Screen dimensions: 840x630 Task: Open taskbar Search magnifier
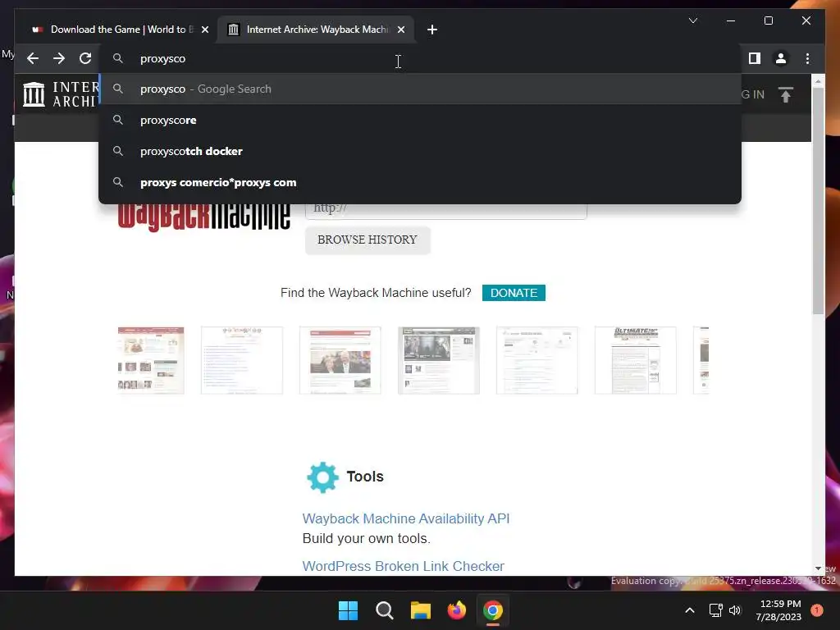point(384,610)
